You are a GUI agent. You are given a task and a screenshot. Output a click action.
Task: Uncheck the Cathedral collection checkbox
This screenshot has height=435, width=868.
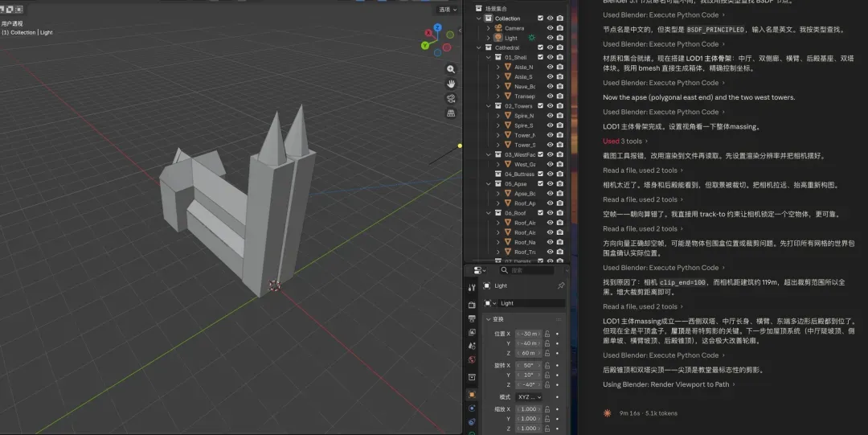click(540, 47)
